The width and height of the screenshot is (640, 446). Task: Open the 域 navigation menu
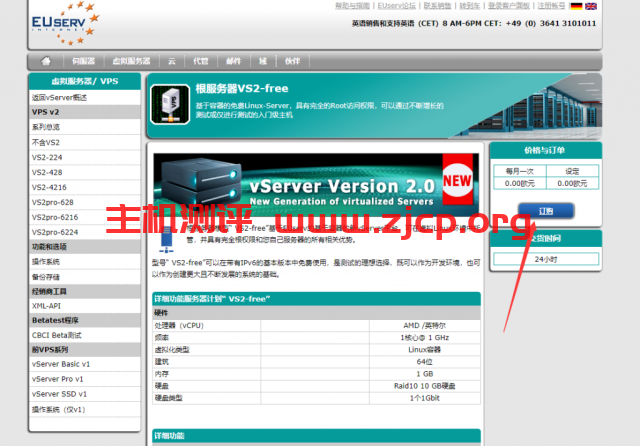tap(263, 61)
